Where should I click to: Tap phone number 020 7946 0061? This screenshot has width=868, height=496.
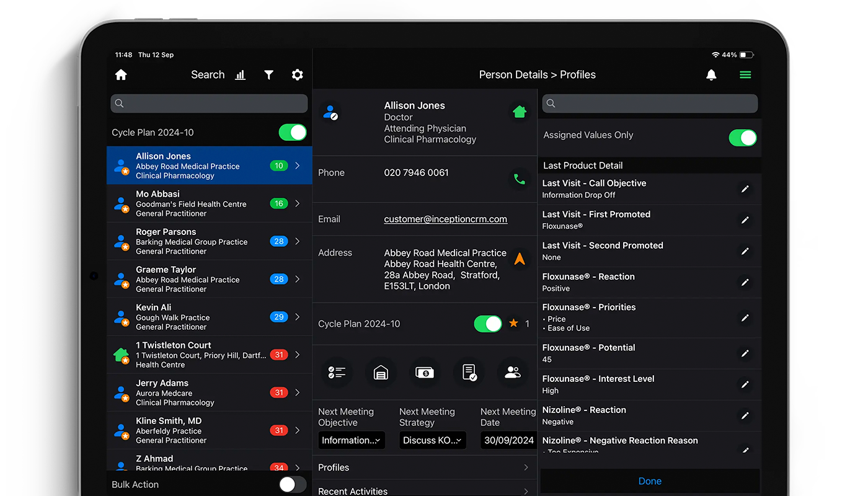[416, 173]
